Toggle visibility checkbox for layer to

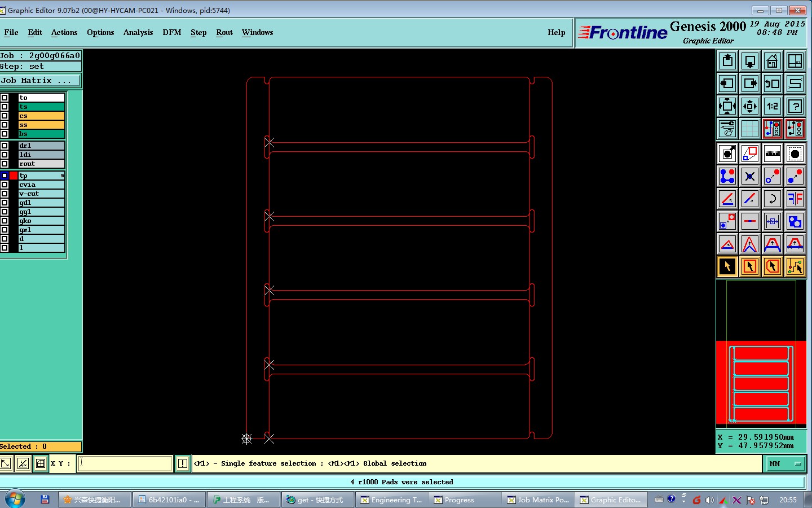click(5, 98)
